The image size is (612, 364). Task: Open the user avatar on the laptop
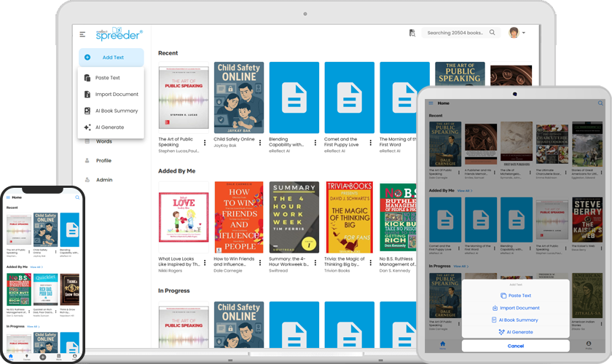coord(514,32)
